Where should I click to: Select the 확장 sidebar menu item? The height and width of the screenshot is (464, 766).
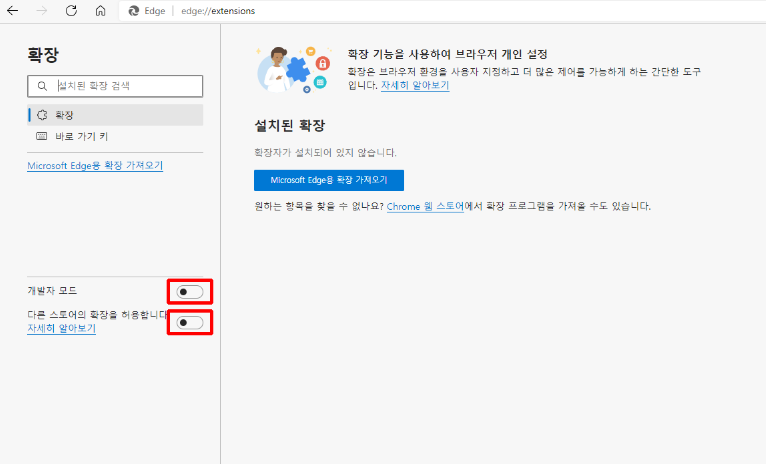[115, 115]
